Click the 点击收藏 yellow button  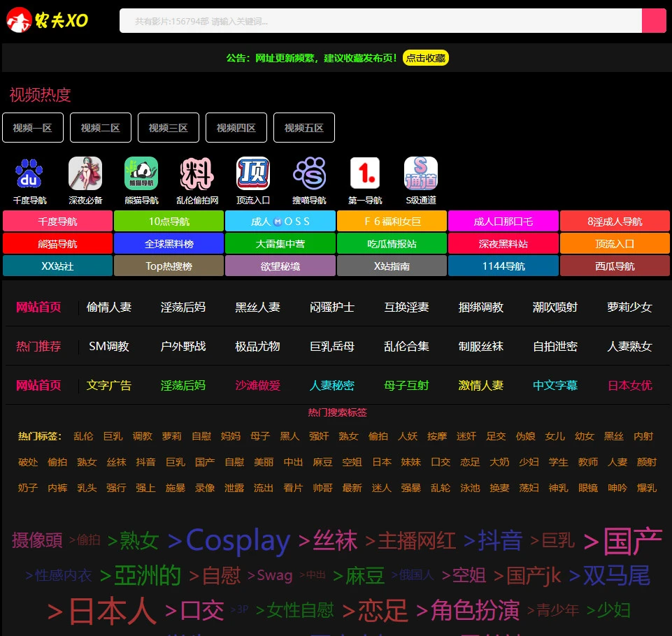pyautogui.click(x=425, y=58)
